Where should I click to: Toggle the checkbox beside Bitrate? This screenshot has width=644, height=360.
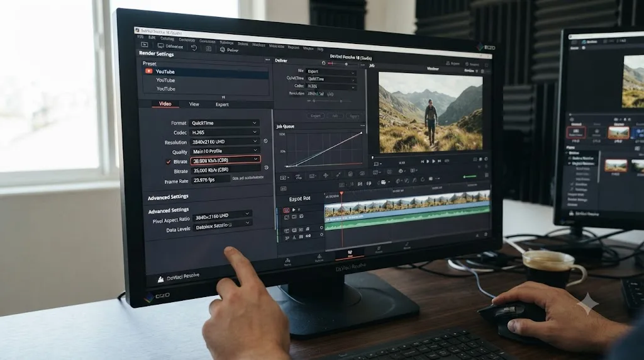coord(169,162)
